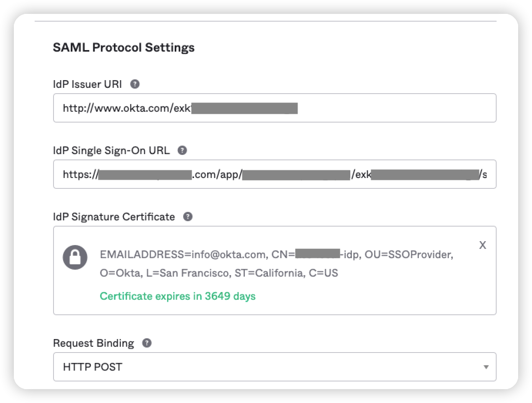532x403 pixels.
Task: Click the Request Binding help icon
Action: click(x=147, y=343)
